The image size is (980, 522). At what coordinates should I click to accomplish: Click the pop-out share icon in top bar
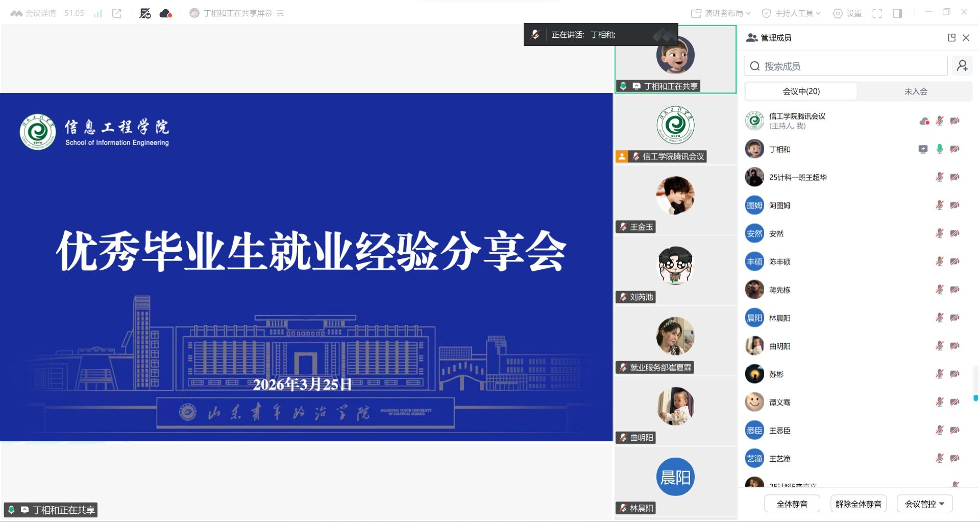[117, 14]
